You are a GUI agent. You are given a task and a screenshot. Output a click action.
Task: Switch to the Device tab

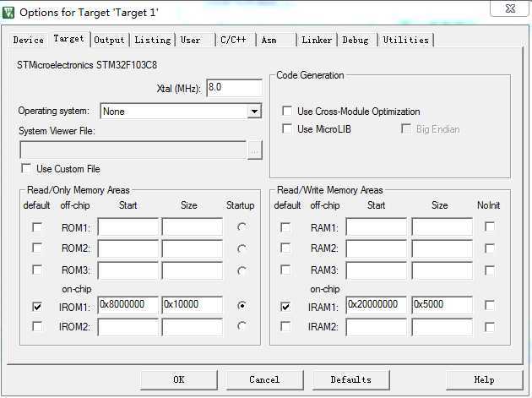tap(29, 40)
